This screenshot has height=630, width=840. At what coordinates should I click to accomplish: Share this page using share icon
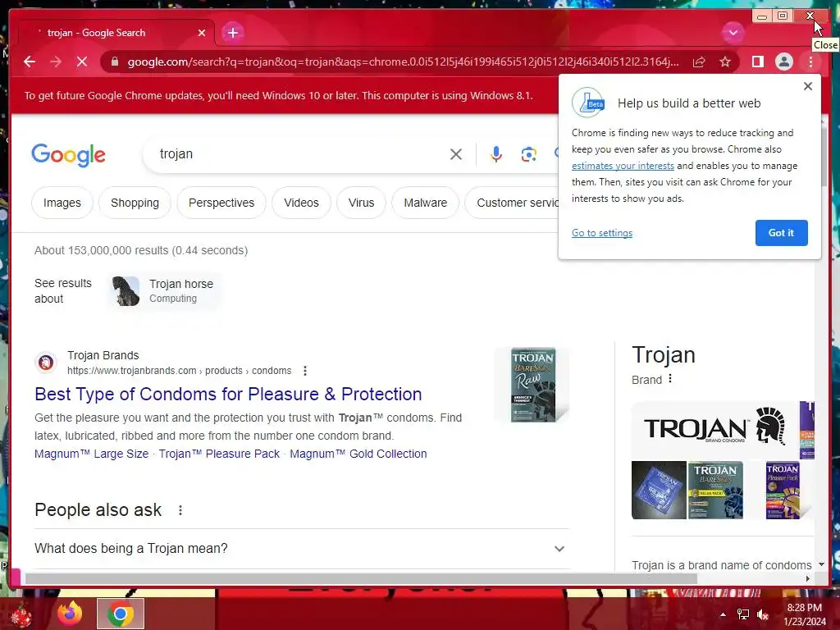click(x=699, y=62)
